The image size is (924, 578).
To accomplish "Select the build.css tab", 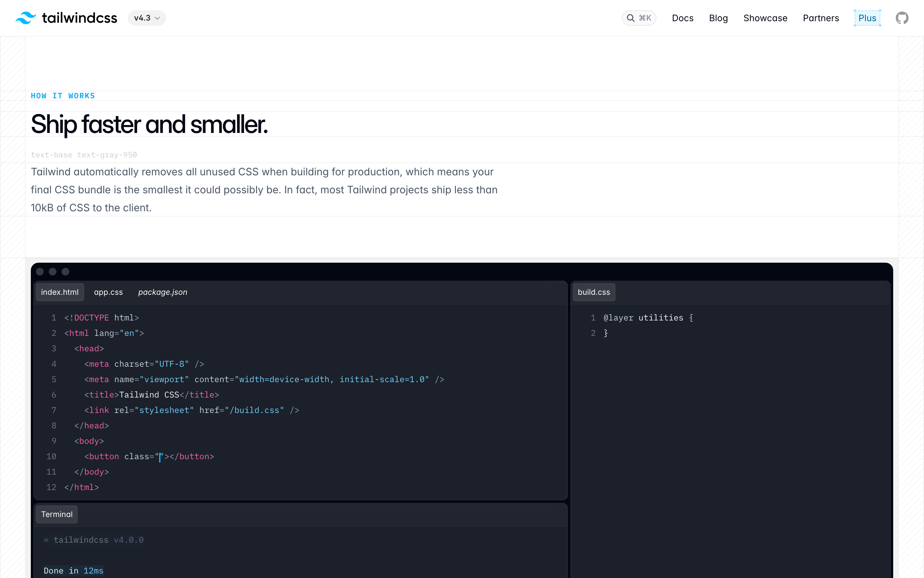I will 594,292.
